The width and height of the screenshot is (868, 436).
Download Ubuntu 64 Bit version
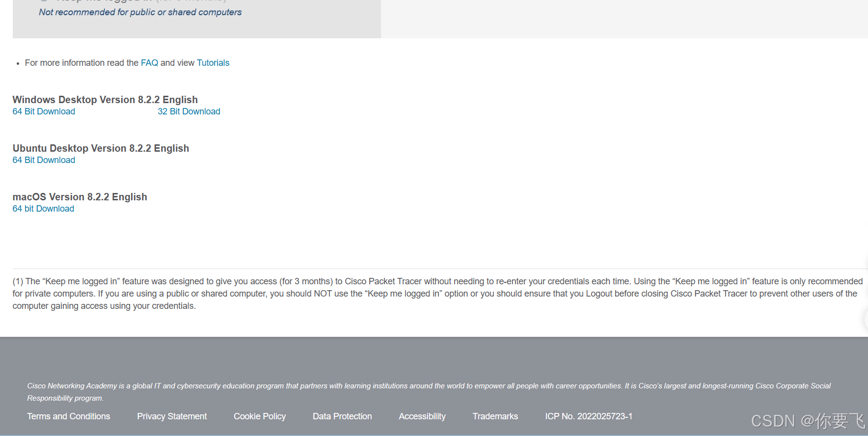(x=44, y=160)
